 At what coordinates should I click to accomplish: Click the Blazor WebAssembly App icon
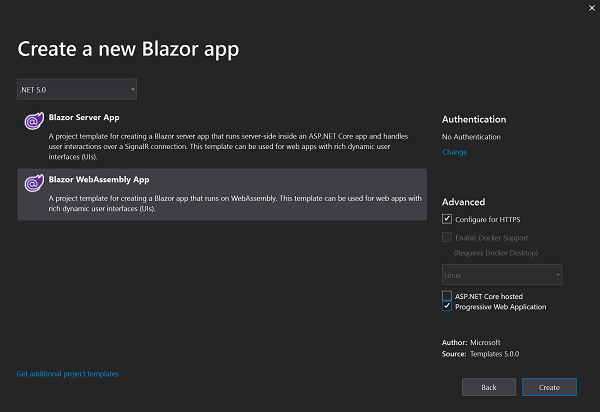[x=34, y=183]
